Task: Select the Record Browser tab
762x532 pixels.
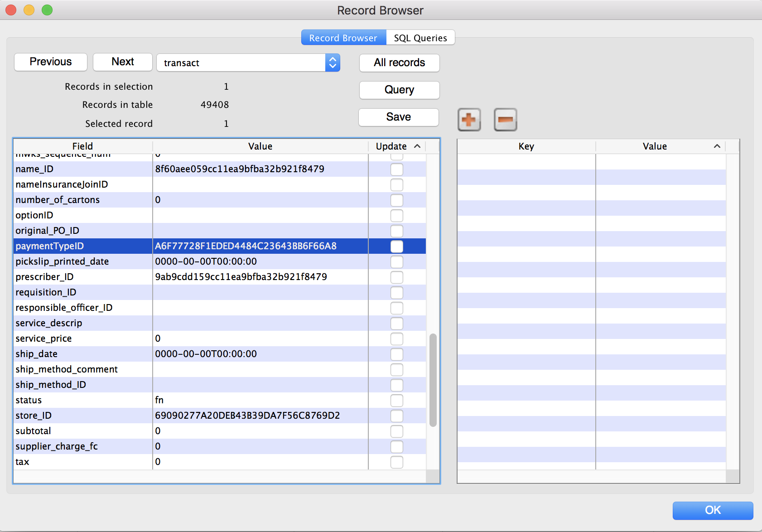Action: [x=343, y=38]
